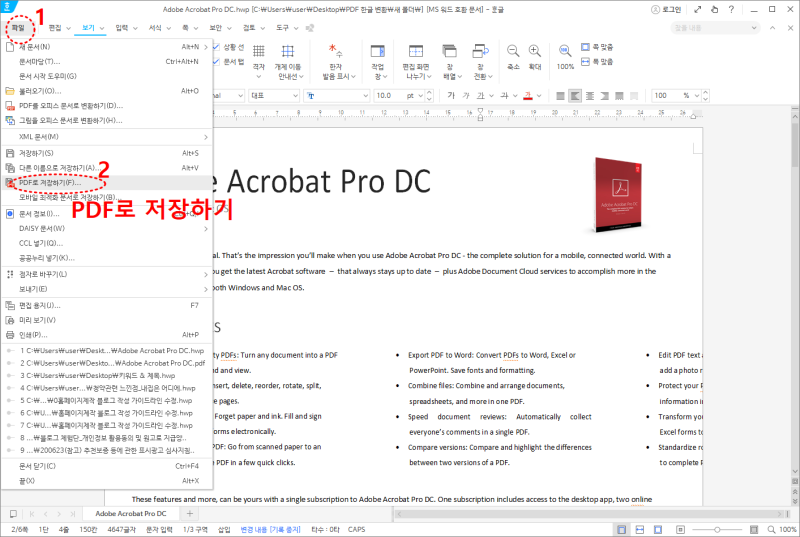Click the add new tab plus icon
The height and width of the screenshot is (537, 800).
click(x=190, y=514)
